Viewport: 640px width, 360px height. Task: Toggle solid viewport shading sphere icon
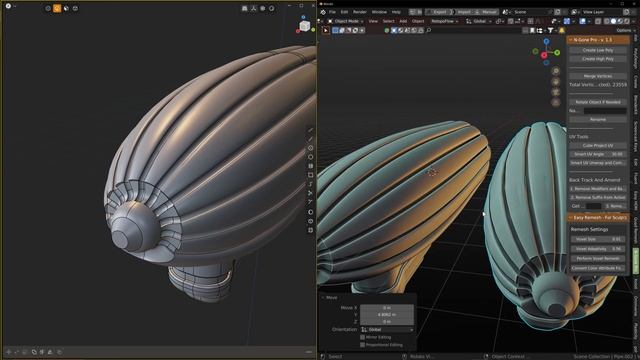[x=613, y=21]
